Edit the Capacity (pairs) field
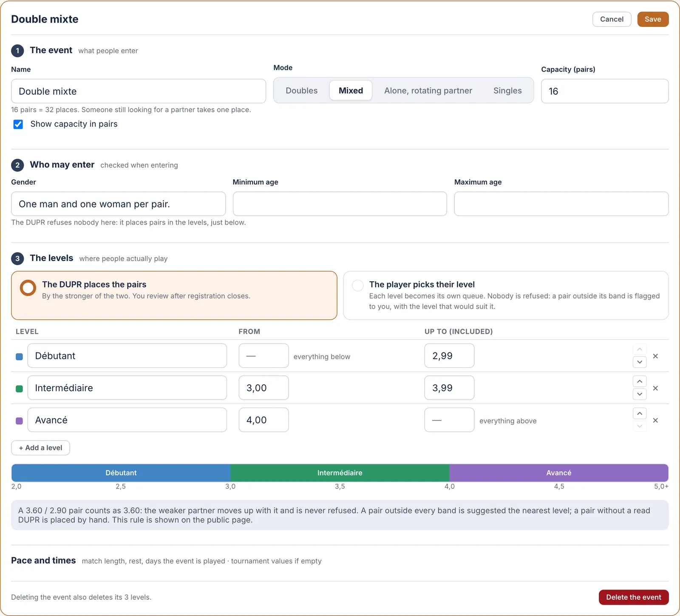Viewport: 680px width, 616px height. 605,91
